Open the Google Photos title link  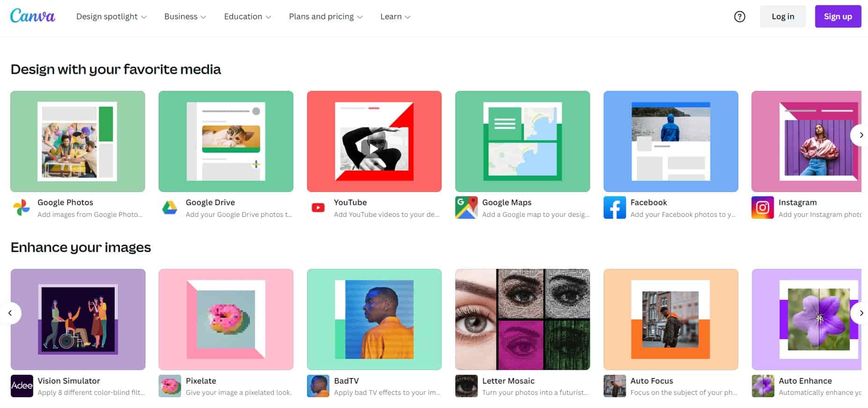point(66,202)
